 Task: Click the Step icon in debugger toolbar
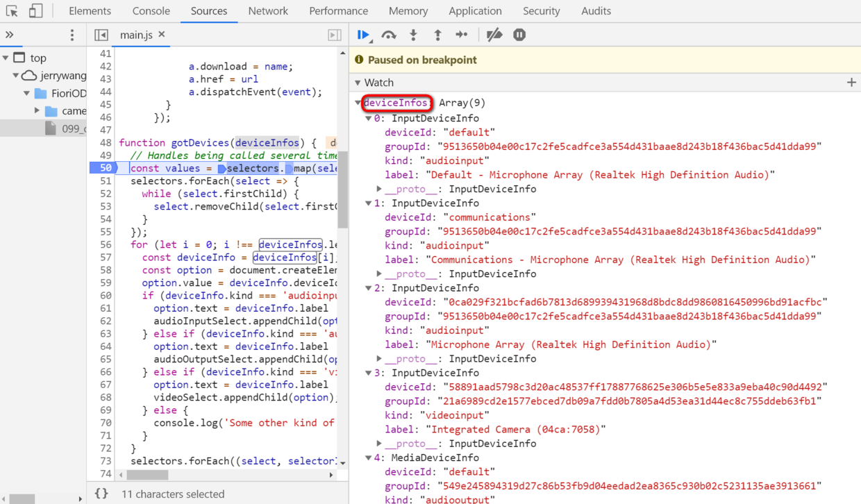click(x=462, y=35)
